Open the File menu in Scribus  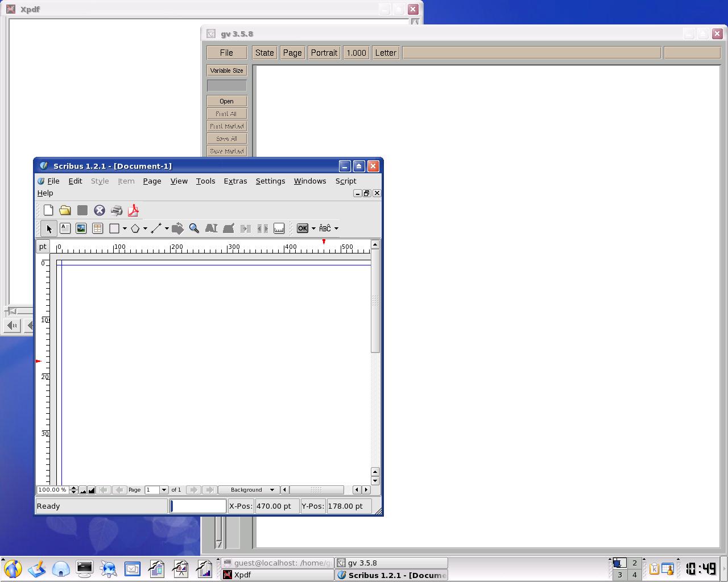[53, 181]
